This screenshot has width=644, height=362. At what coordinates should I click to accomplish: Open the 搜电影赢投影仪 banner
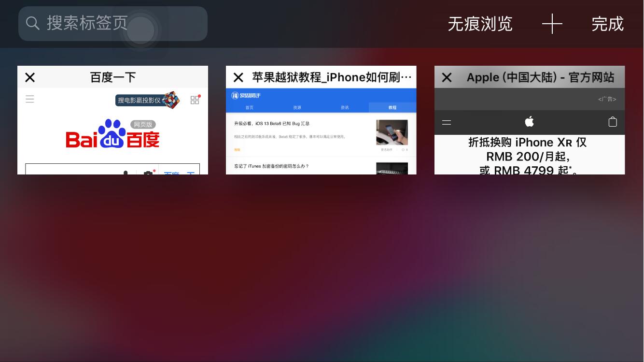pos(147,100)
